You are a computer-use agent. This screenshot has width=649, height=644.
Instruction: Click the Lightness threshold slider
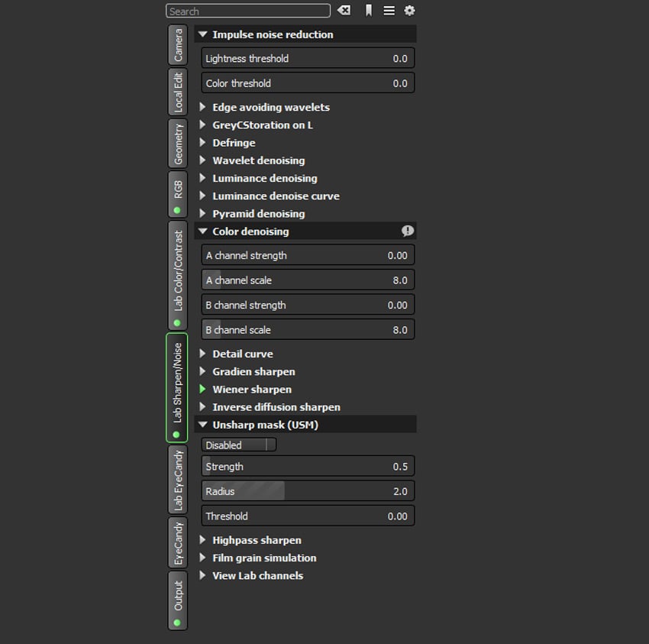pyautogui.click(x=308, y=59)
